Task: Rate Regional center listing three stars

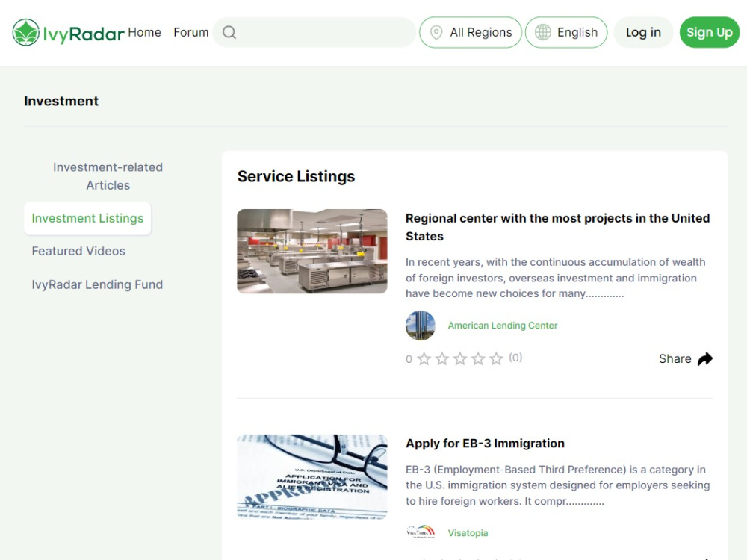Action: (x=460, y=358)
